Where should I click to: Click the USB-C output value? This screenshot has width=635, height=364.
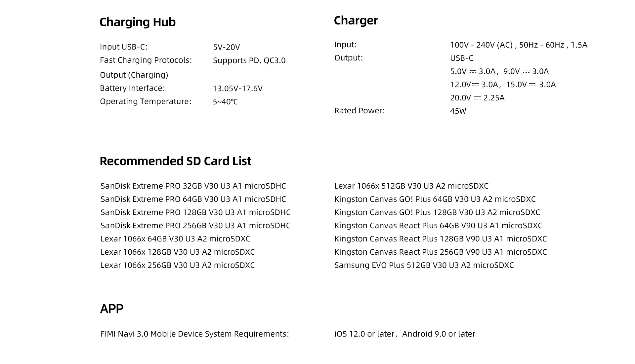462,58
